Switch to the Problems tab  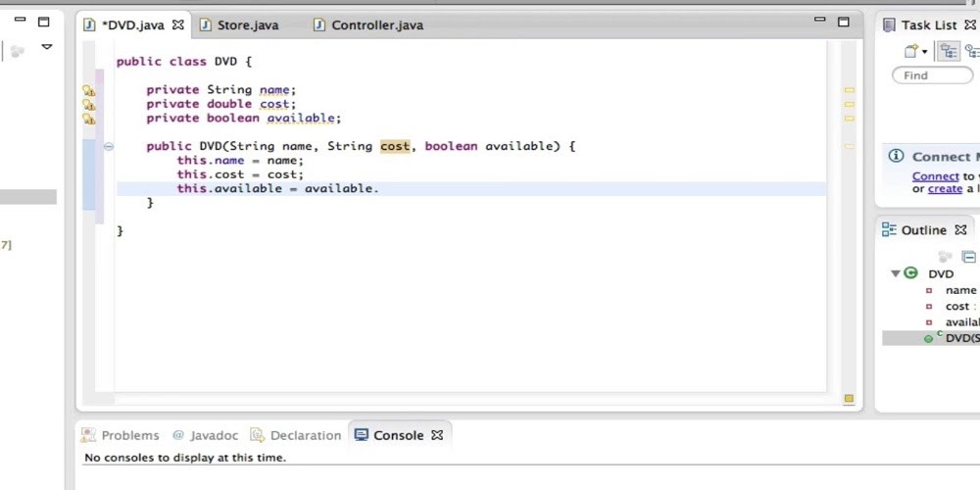click(129, 435)
